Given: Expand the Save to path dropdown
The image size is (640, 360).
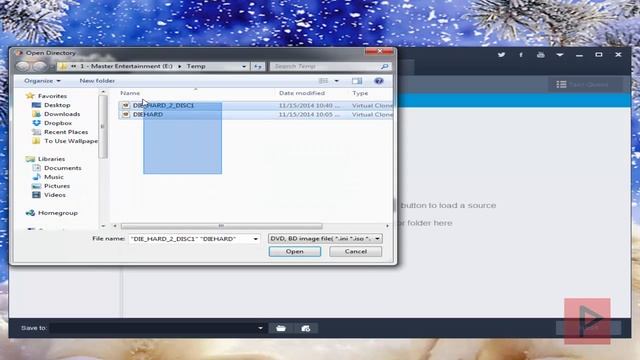Looking at the screenshot, I should click(260, 328).
